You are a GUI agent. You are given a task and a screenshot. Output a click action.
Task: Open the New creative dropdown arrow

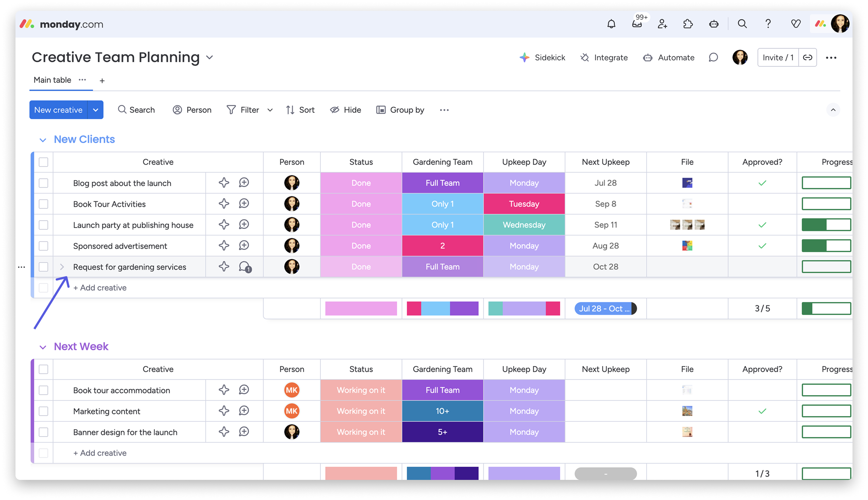[x=95, y=110]
